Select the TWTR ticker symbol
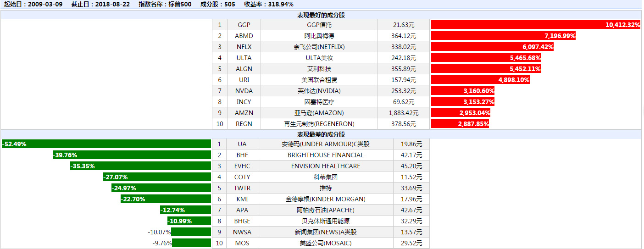 242,188
